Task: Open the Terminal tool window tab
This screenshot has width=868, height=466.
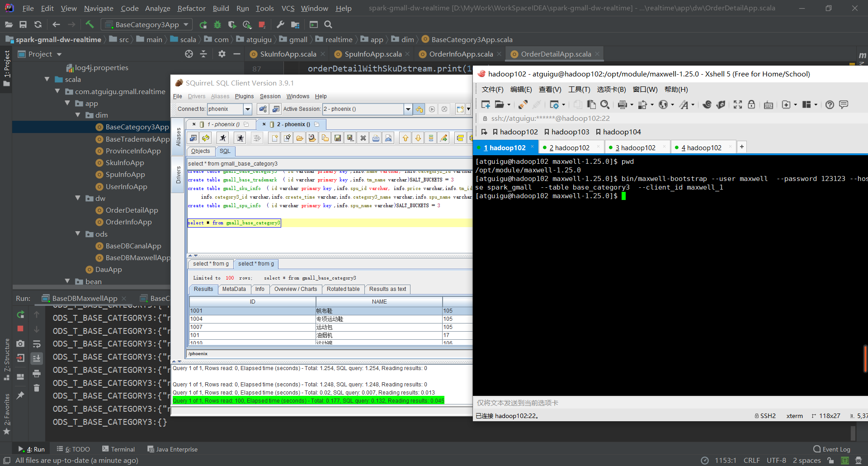Action: (x=118, y=449)
